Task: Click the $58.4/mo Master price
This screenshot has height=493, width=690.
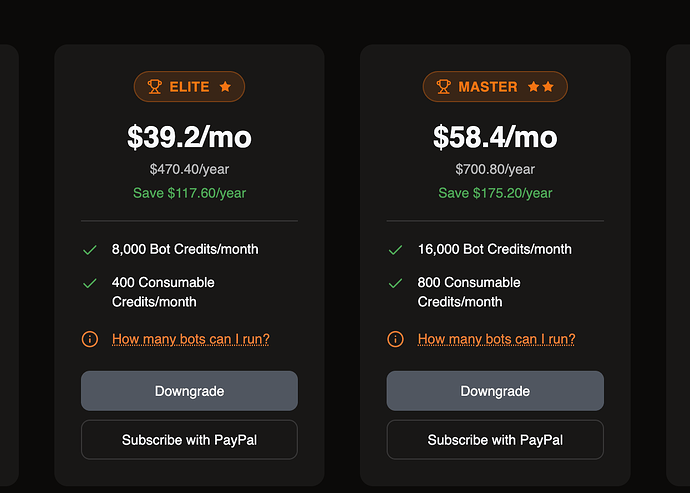Action: 495,137
